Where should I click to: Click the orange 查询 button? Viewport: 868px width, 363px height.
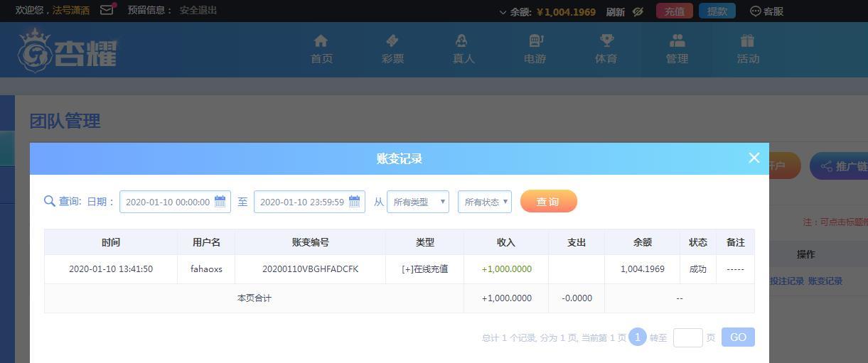tap(549, 202)
